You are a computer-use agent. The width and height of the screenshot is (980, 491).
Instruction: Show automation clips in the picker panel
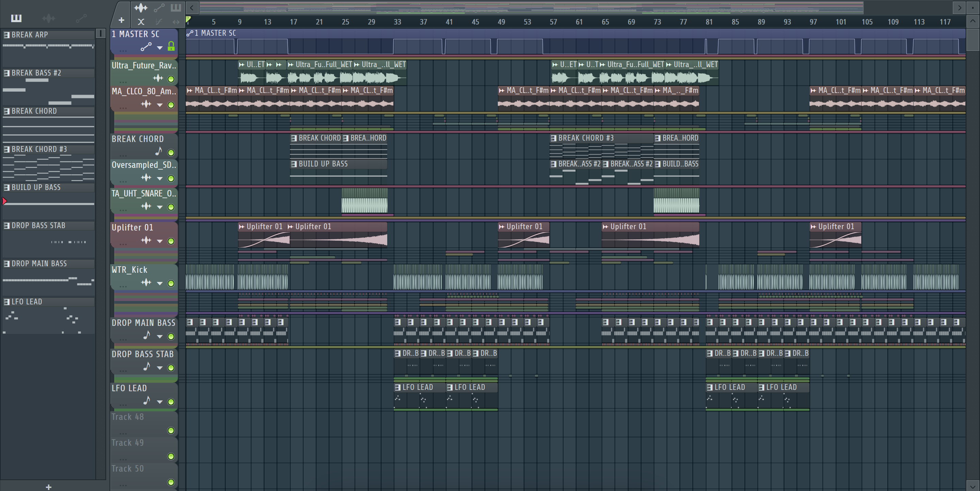[x=81, y=18]
